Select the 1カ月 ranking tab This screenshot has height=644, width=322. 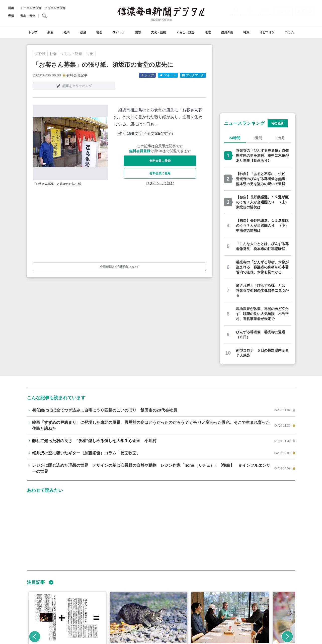pos(280,138)
